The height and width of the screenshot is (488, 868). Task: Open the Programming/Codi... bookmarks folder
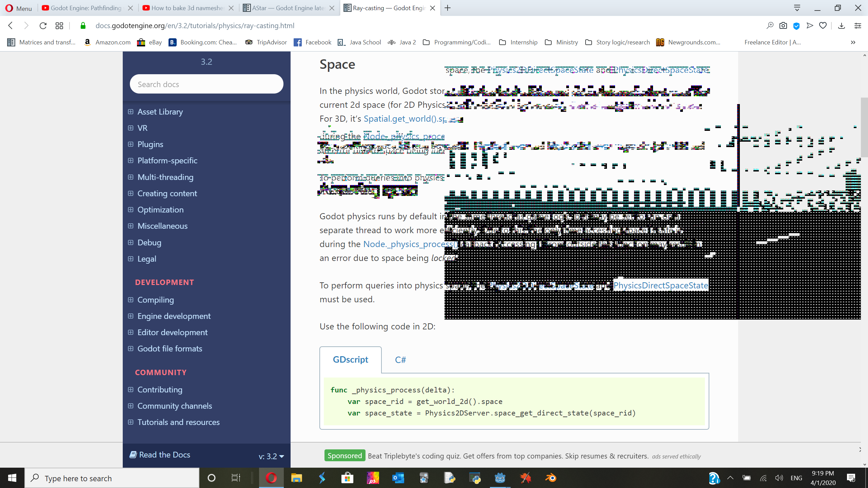pyautogui.click(x=457, y=42)
